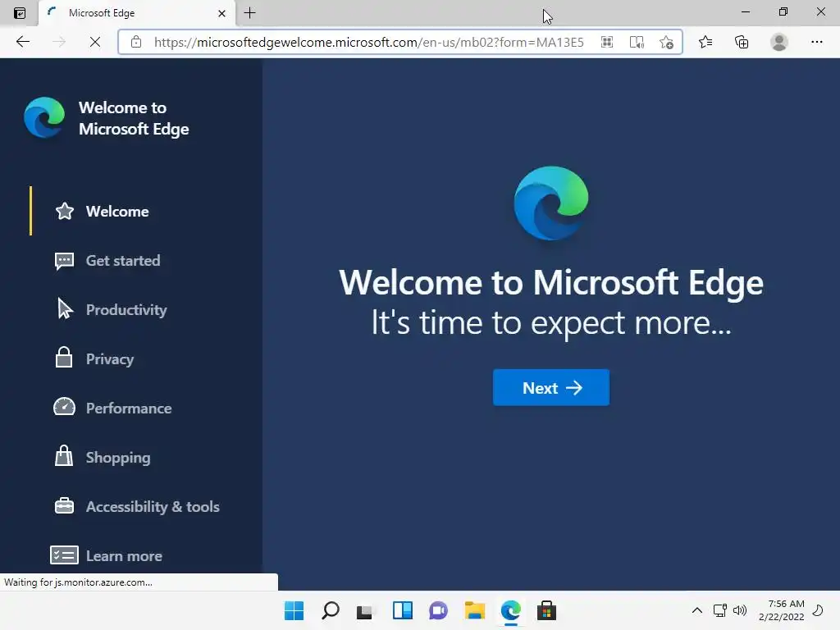Restore down the Edge window

pyautogui.click(x=783, y=11)
